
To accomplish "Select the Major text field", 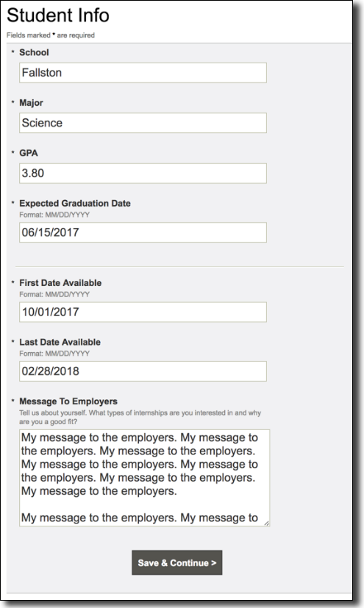I will click(143, 123).
